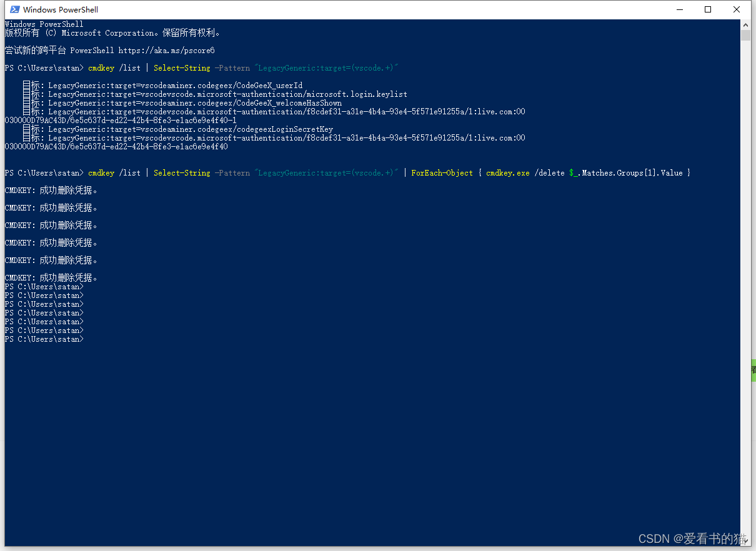Screen dimensions: 756x551
Task: Click the scrollbar down arrow
Action: (745, 540)
